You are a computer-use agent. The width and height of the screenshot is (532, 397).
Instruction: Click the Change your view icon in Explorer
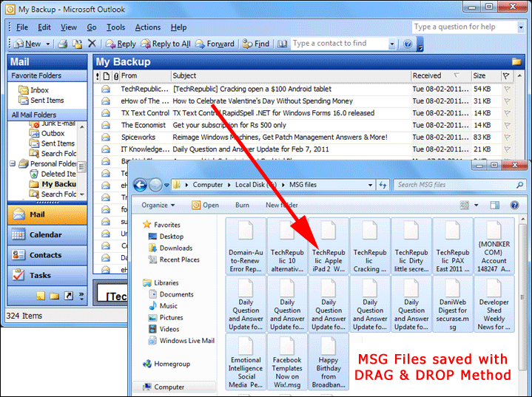coord(465,205)
